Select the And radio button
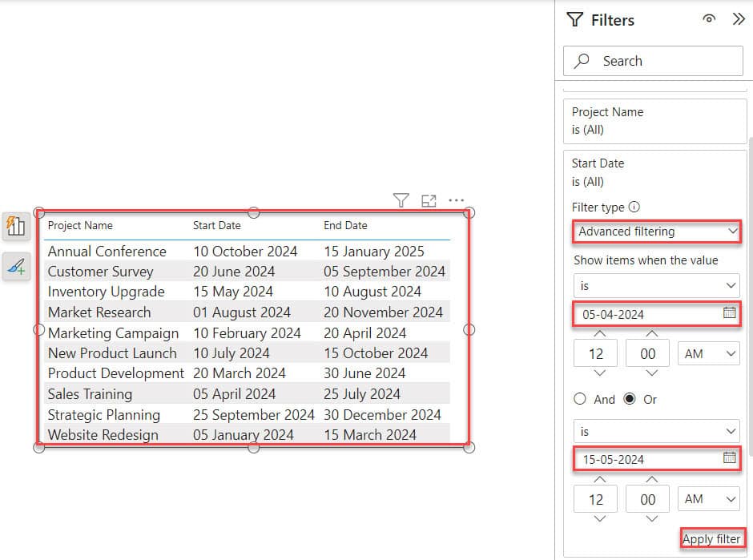Screen dimensions: 753x560 pyautogui.click(x=580, y=399)
